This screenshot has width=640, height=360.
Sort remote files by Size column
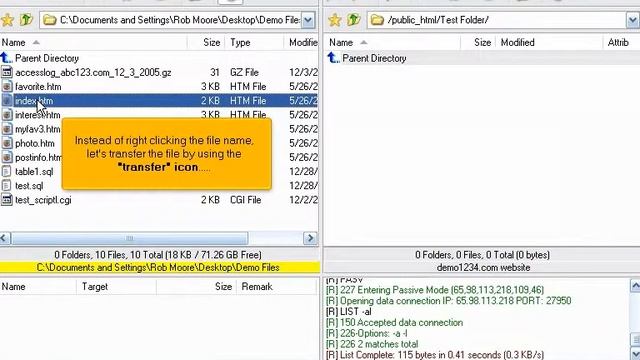pyautogui.click(x=478, y=42)
